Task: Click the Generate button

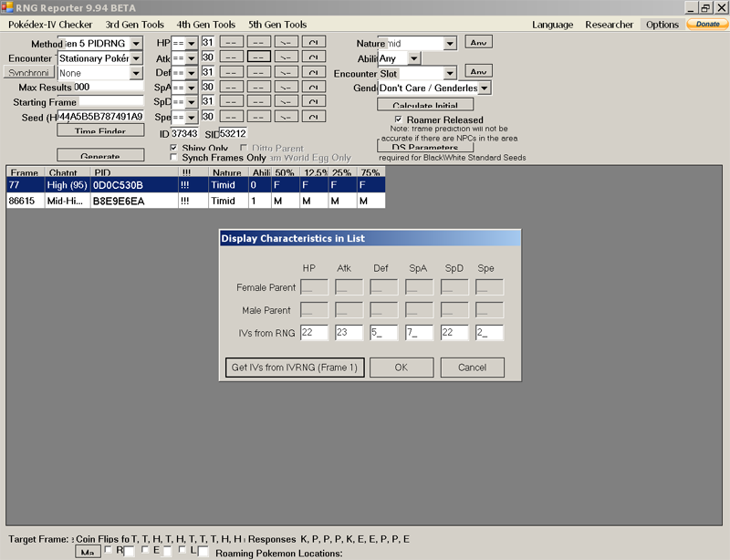Action: click(x=100, y=155)
